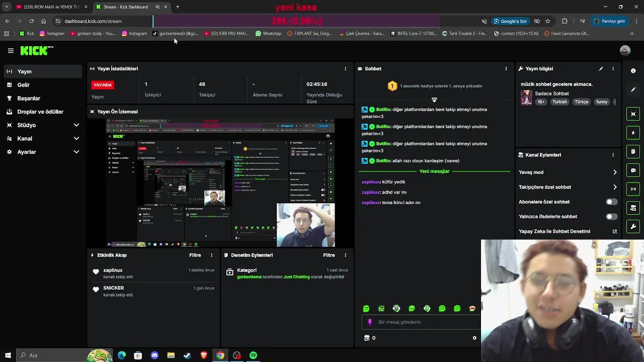Open Steam from the taskbar

pyautogui.click(x=187, y=355)
